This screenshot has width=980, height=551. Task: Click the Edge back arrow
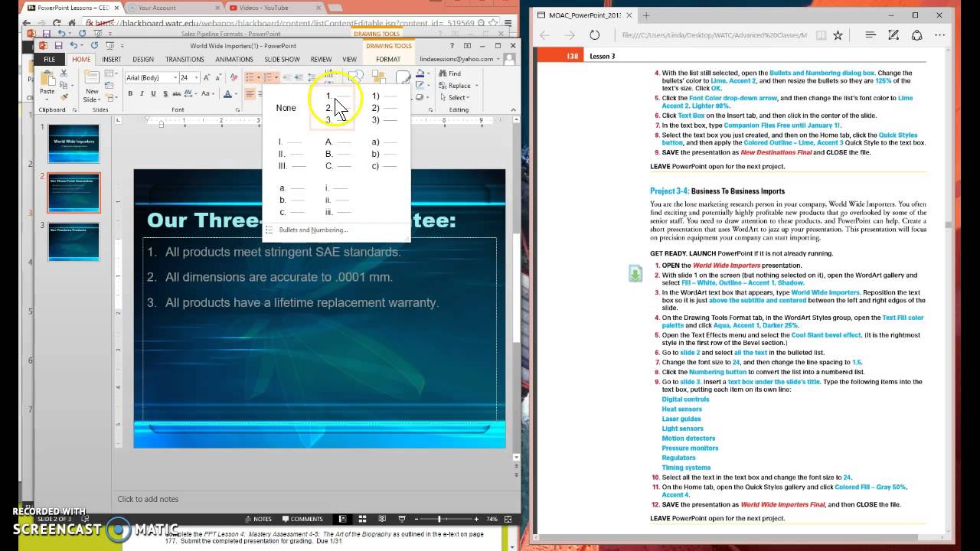545,35
